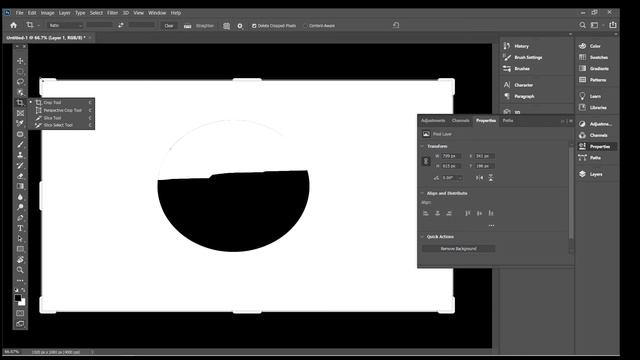Reset the crop with the undo arrow
640x360 pixels.
coord(396,25)
